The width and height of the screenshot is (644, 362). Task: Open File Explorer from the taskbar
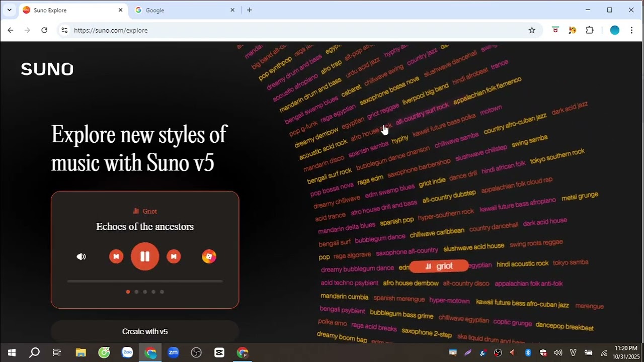(80, 352)
